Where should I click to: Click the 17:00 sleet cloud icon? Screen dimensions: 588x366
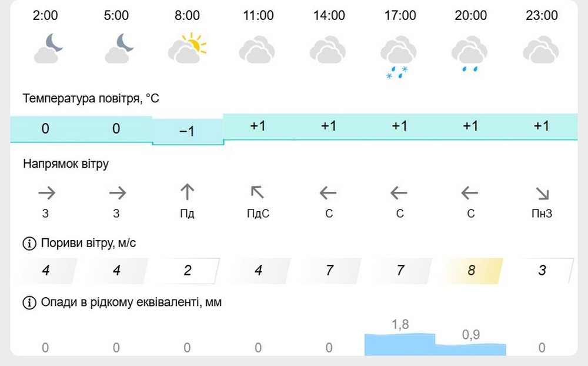point(399,55)
